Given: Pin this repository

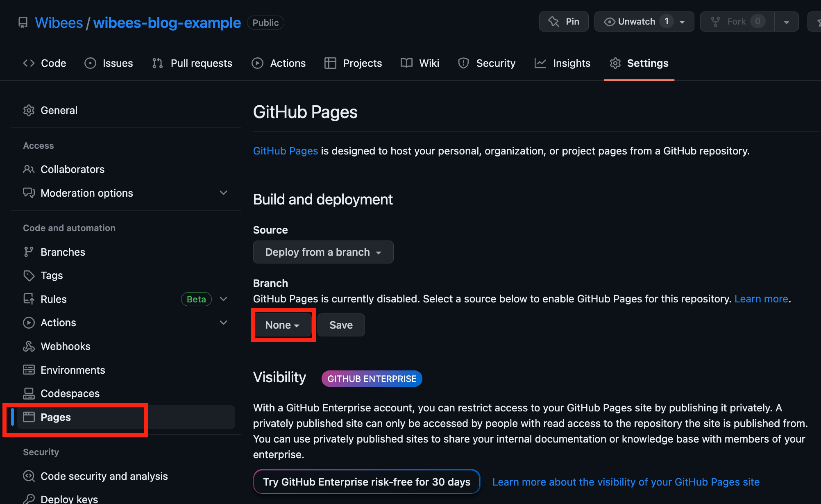Looking at the screenshot, I should 564,22.
